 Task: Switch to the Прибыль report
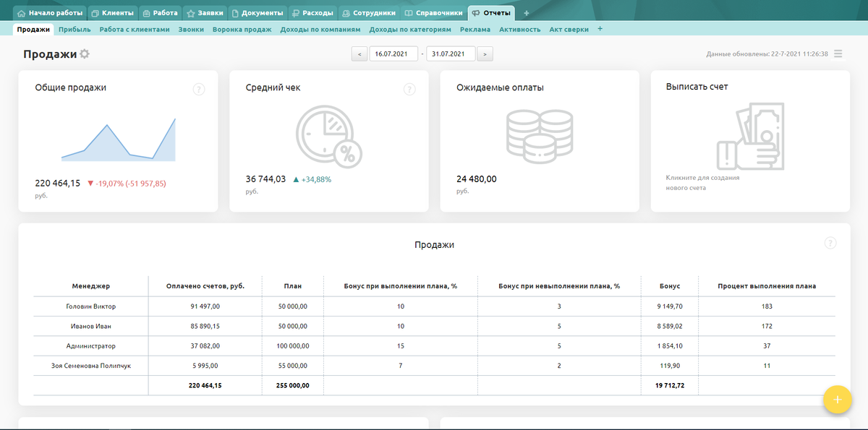click(x=75, y=30)
